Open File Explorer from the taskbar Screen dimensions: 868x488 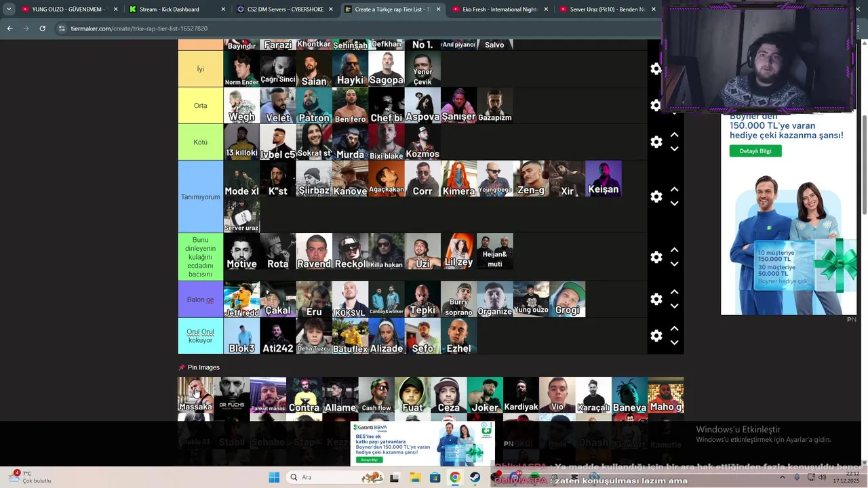click(415, 477)
